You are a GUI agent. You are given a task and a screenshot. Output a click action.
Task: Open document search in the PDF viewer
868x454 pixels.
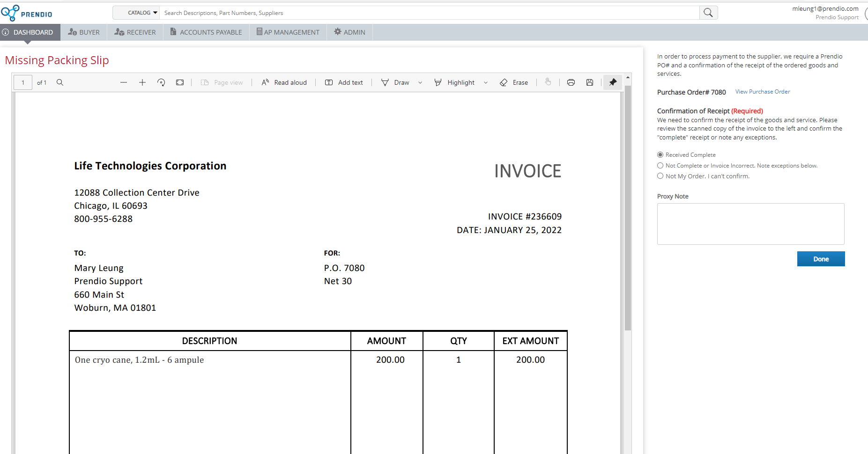[60, 82]
